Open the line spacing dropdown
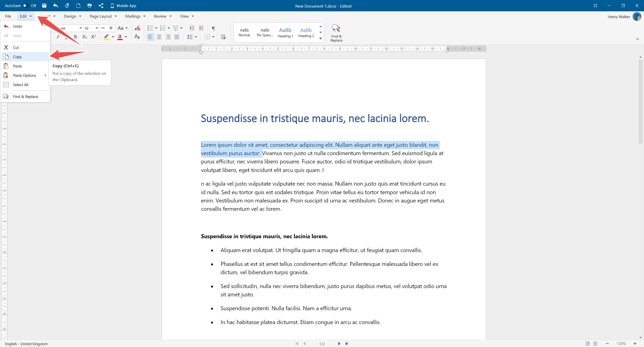This screenshot has width=644, height=347. [196, 37]
